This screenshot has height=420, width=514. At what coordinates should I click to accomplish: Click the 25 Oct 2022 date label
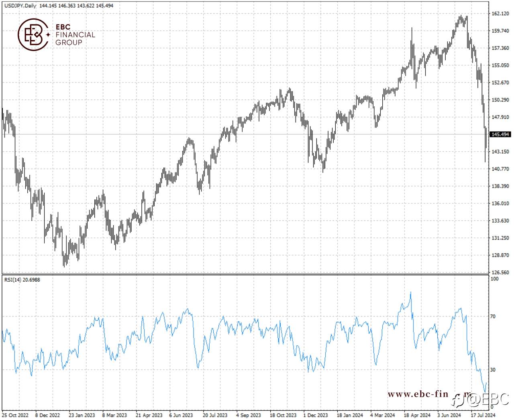(15, 415)
